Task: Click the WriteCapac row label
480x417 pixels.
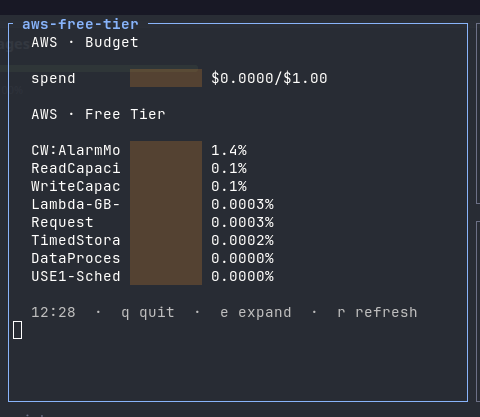Action: click(76, 186)
